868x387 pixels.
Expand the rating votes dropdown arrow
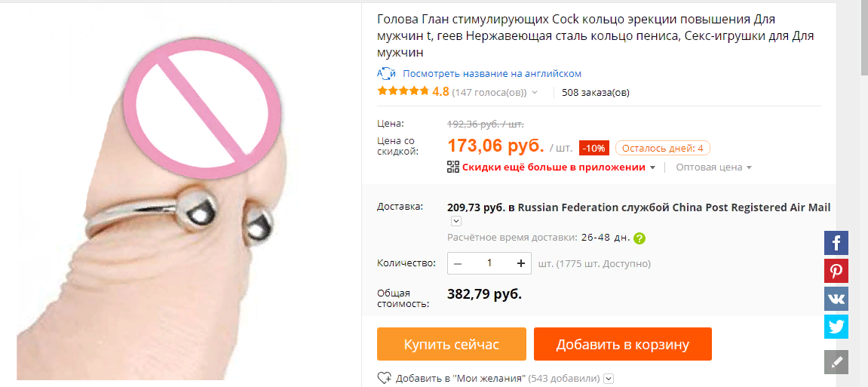(x=534, y=93)
